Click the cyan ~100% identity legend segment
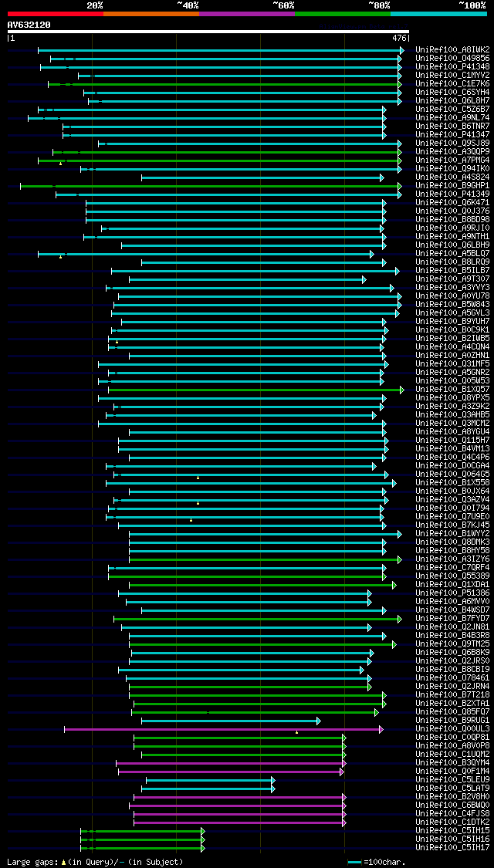This screenshot has width=494, height=868. click(x=438, y=13)
